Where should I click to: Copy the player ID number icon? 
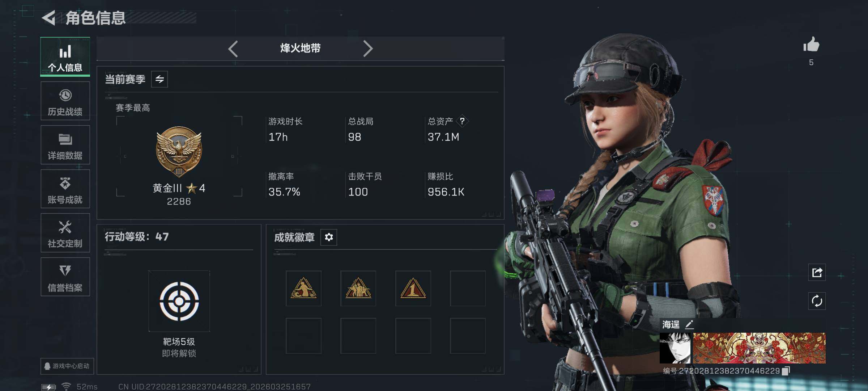click(786, 371)
